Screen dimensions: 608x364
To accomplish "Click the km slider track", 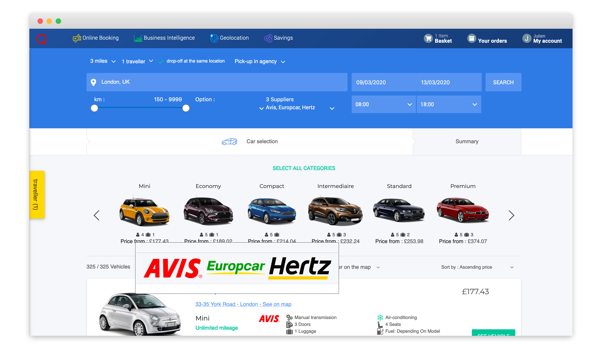I will tap(140, 108).
